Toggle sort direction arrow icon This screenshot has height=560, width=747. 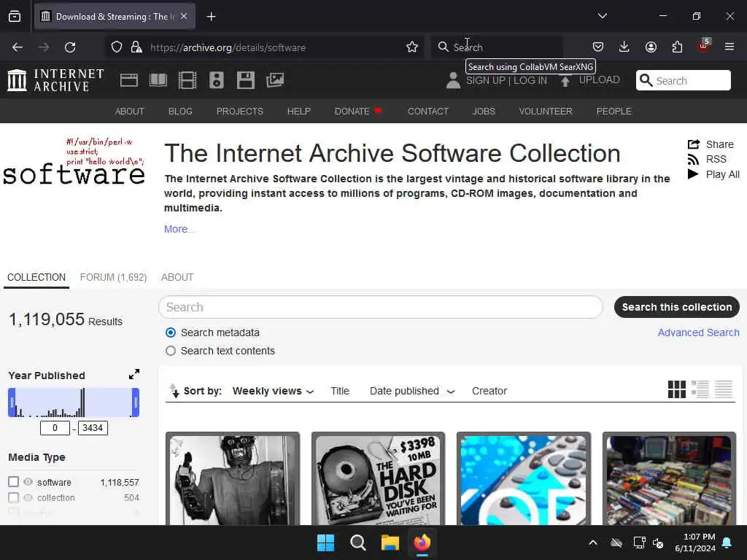174,391
